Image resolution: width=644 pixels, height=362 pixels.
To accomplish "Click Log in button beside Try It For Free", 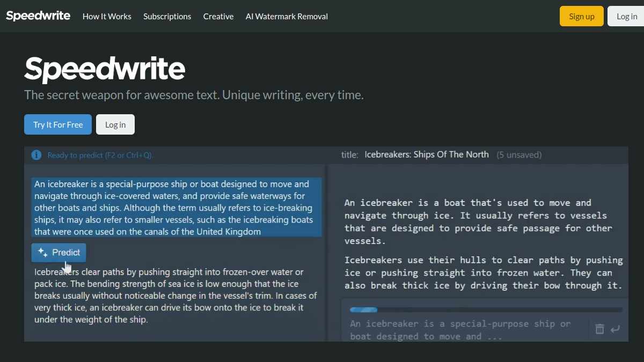I will (x=115, y=124).
